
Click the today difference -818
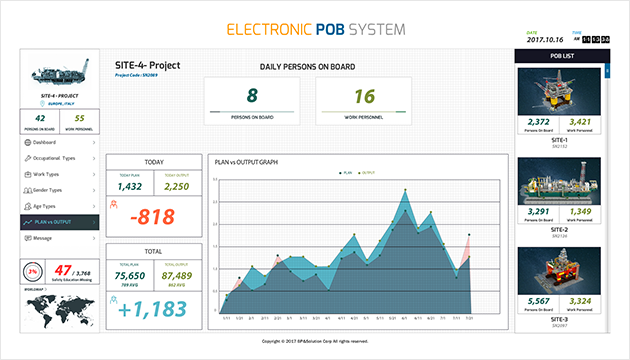pyautogui.click(x=153, y=217)
